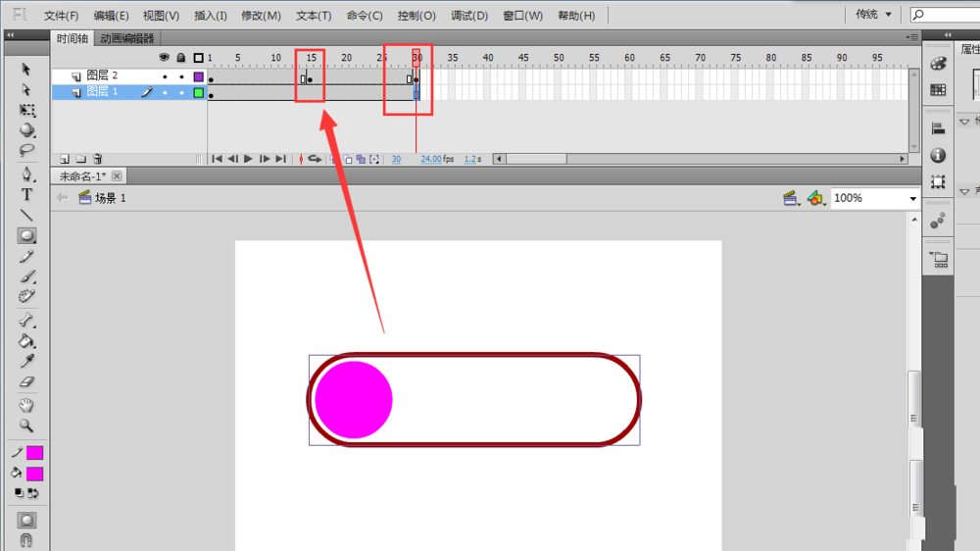
Task: Create a new layer folder
Action: click(x=80, y=159)
